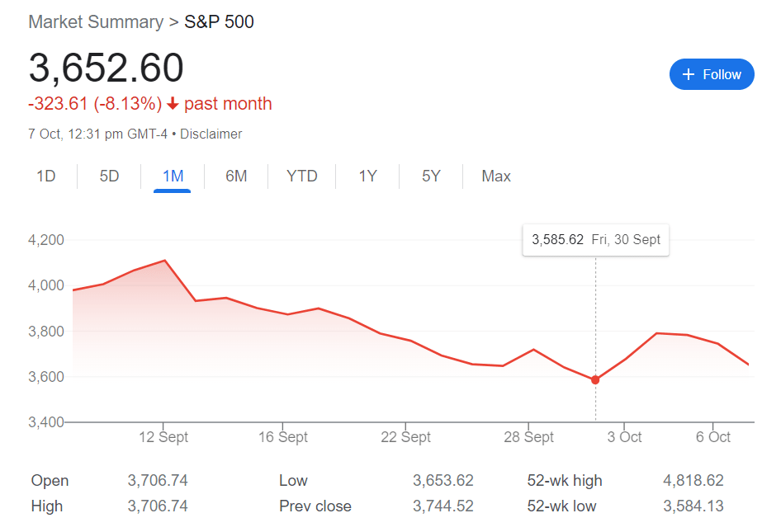This screenshot has height=532, width=762.
Task: Click the 52-wk high value 4,818.62
Action: tap(693, 481)
